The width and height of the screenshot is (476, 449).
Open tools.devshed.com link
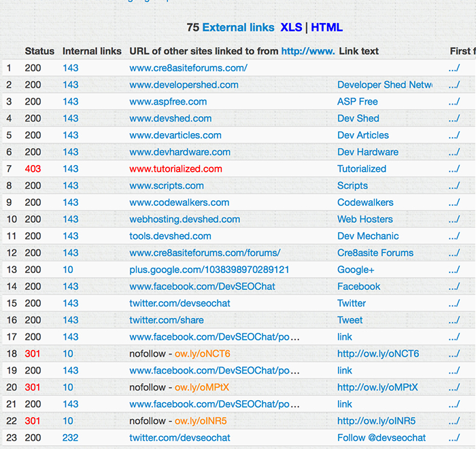point(170,236)
